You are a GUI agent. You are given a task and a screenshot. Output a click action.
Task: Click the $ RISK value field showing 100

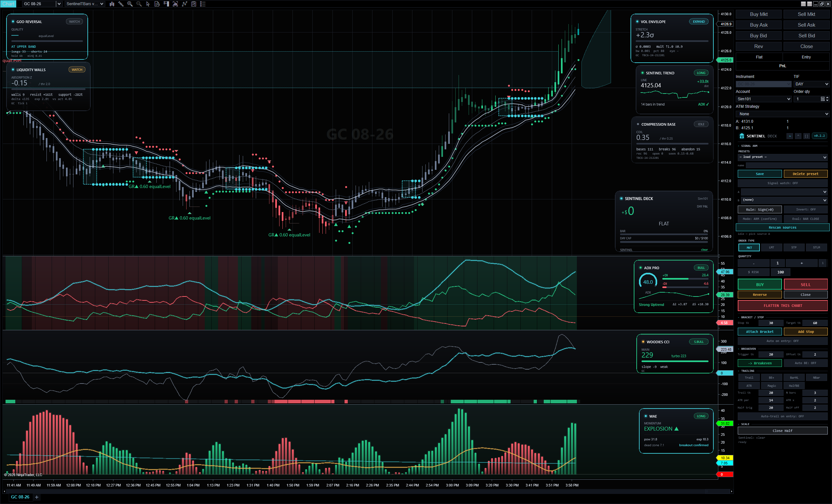coord(780,272)
